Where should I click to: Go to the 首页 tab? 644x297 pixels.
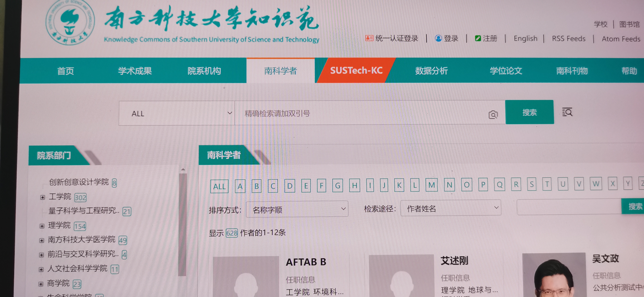(66, 71)
